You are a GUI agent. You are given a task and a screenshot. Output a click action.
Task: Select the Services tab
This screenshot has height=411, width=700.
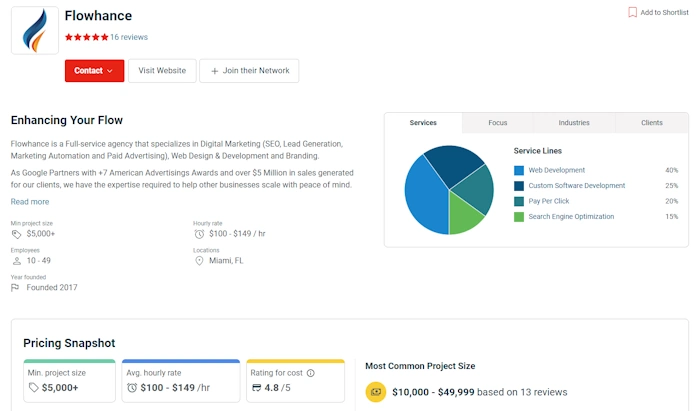pos(423,123)
